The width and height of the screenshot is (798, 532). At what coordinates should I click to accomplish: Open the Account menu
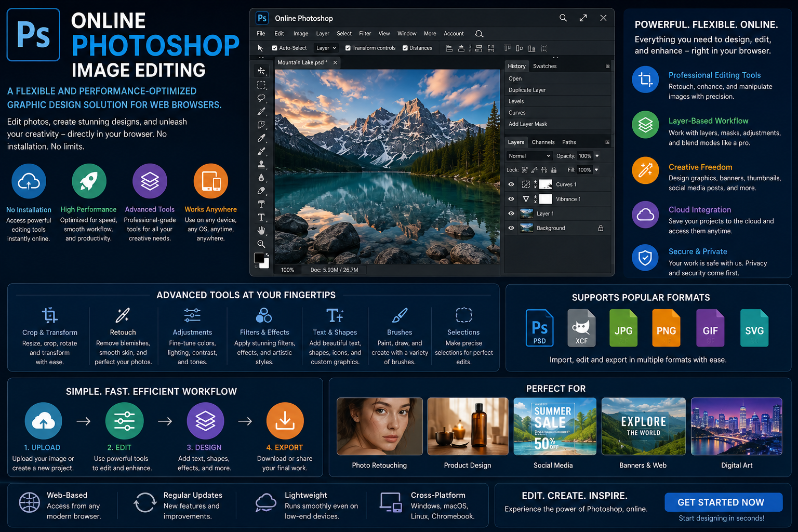454,34
